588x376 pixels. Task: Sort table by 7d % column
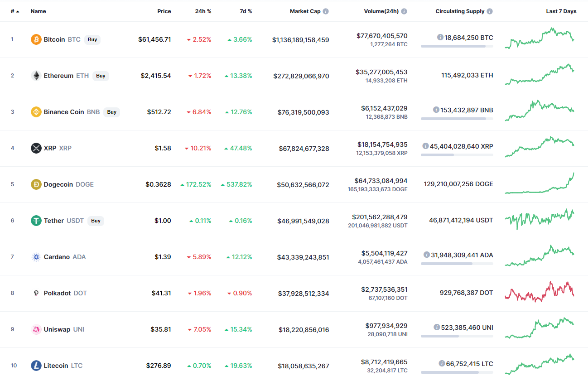pos(246,11)
